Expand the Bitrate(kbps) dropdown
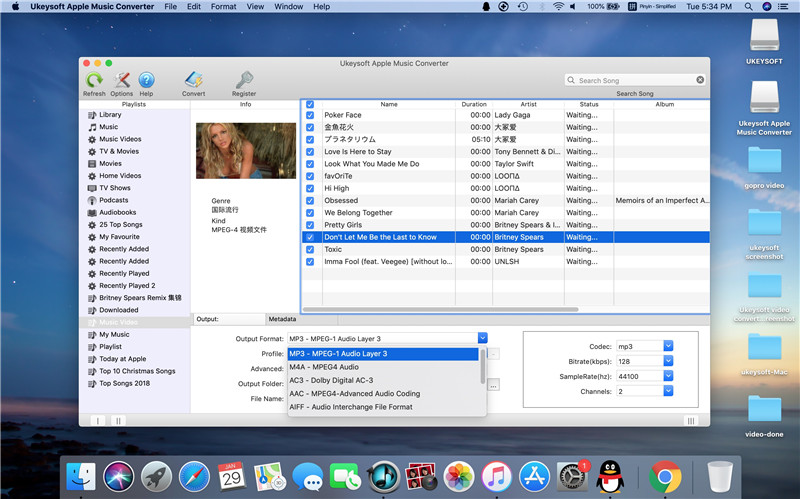This screenshot has height=499, width=800. click(x=668, y=361)
